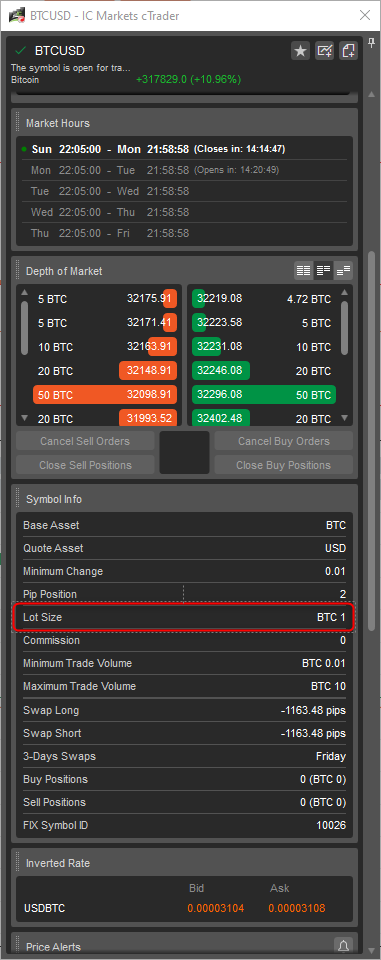Switch Depth of Market to standard view

click(x=303, y=270)
